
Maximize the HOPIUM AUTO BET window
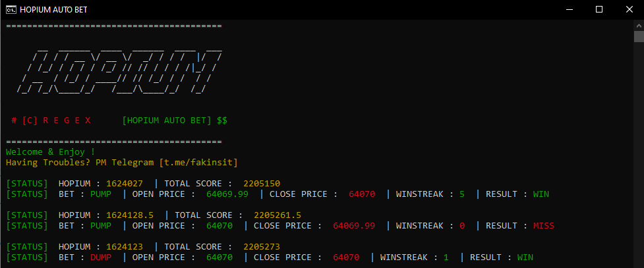coord(599,9)
